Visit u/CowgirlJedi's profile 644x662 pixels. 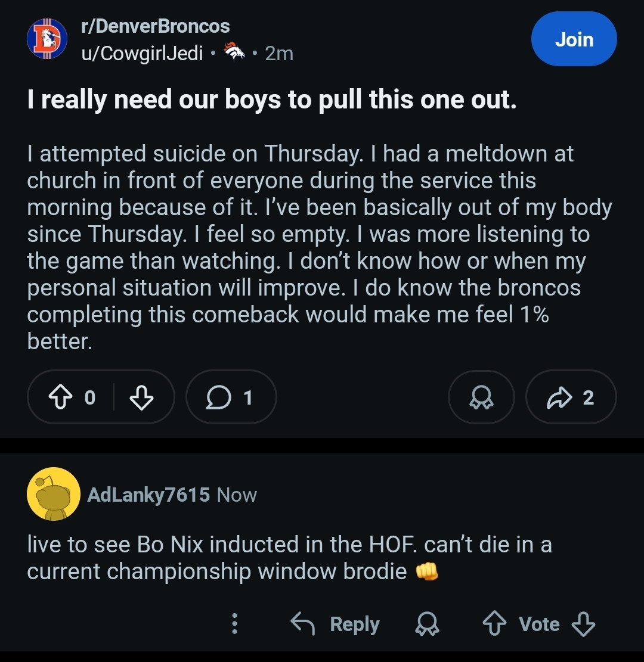[143, 54]
